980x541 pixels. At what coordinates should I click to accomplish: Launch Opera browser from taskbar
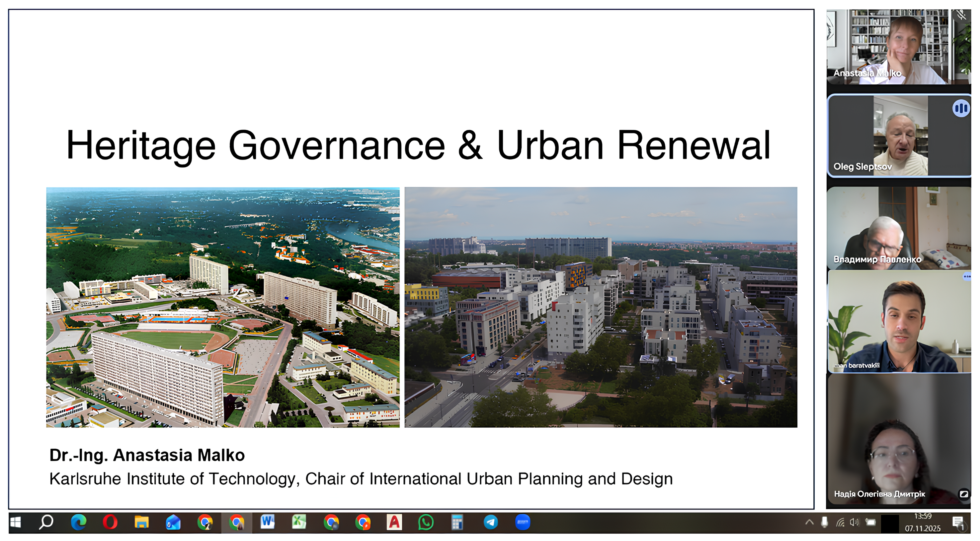[110, 522]
